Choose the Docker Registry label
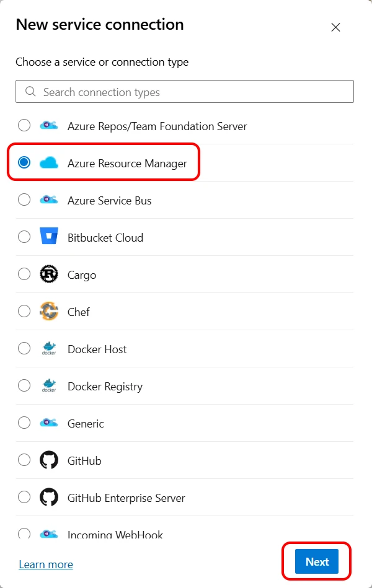Image resolution: width=372 pixels, height=588 pixels. (x=105, y=386)
